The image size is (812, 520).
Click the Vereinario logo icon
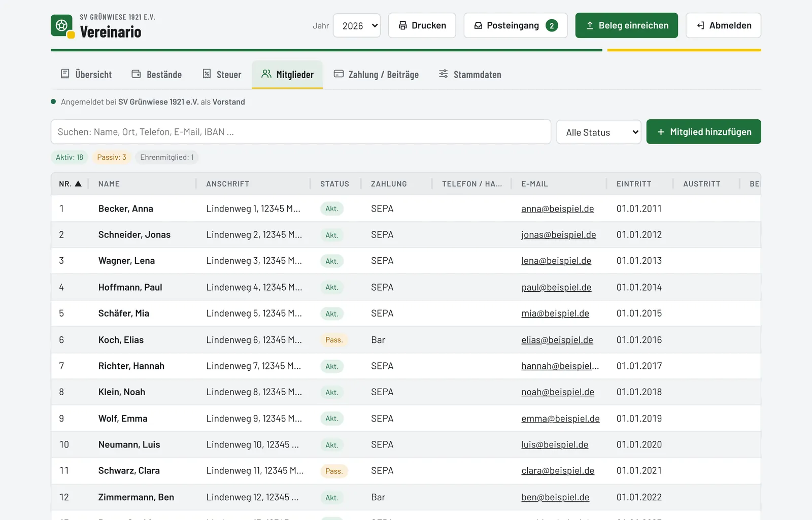pos(63,26)
